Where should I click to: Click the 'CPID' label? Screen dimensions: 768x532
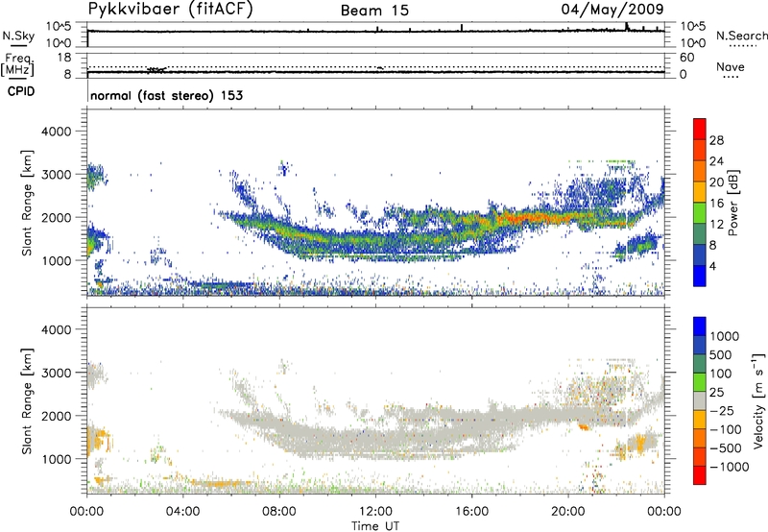pyautogui.click(x=21, y=91)
